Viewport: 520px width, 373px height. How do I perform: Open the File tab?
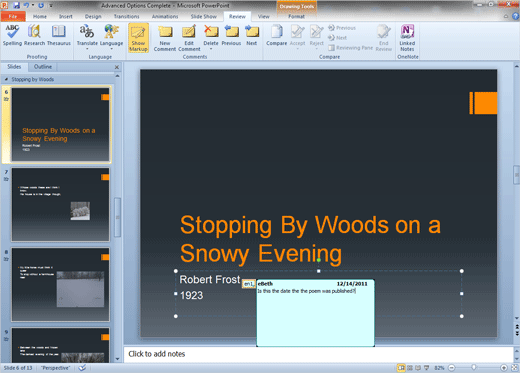click(x=13, y=16)
